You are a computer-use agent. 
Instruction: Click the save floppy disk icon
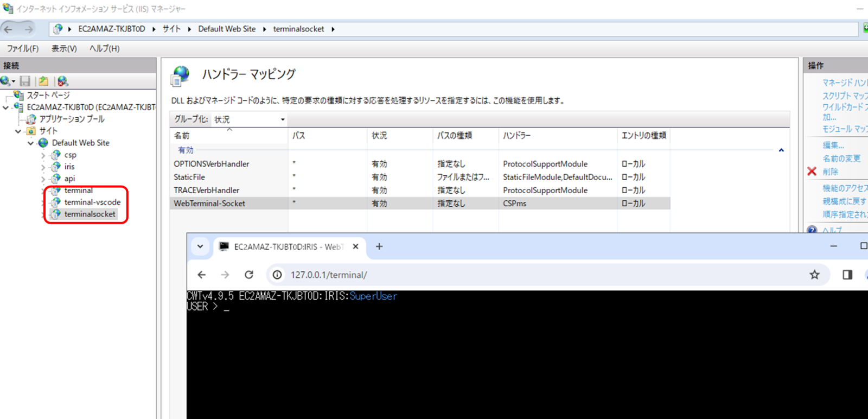point(25,81)
